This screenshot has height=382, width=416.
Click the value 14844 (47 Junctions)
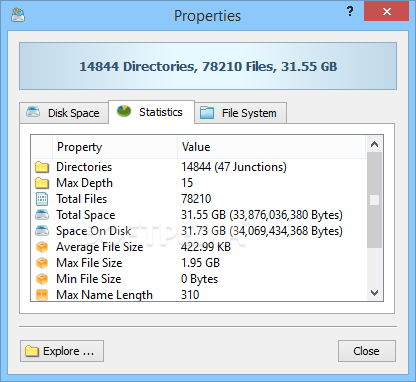pyautogui.click(x=234, y=167)
